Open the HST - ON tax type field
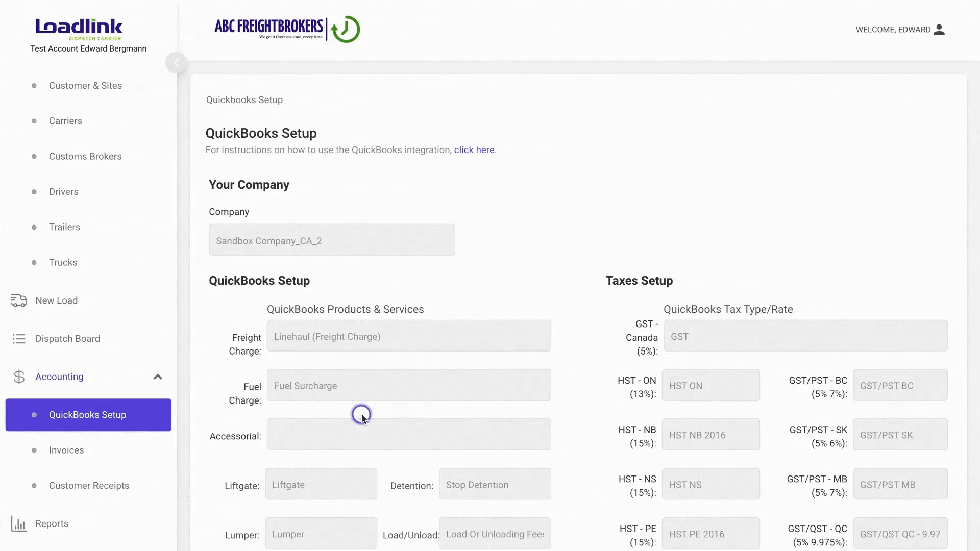The image size is (980, 551). (x=710, y=386)
